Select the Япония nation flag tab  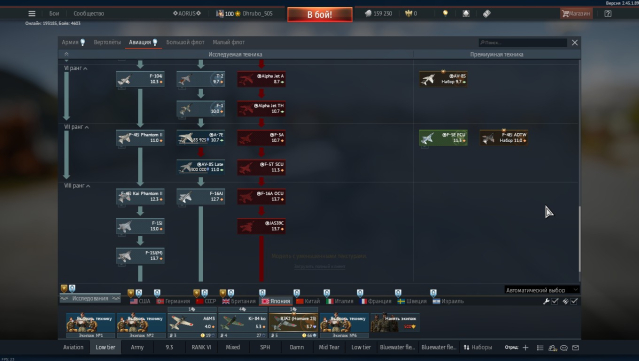click(276, 301)
